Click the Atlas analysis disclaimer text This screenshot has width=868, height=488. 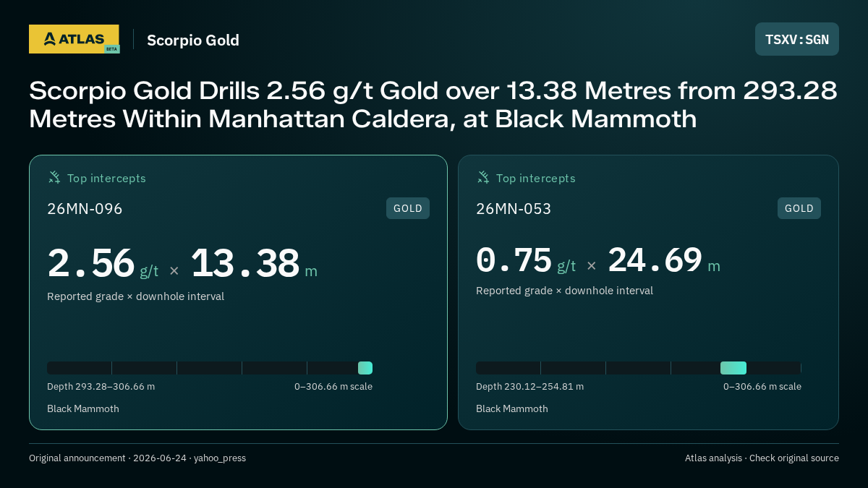click(x=762, y=458)
